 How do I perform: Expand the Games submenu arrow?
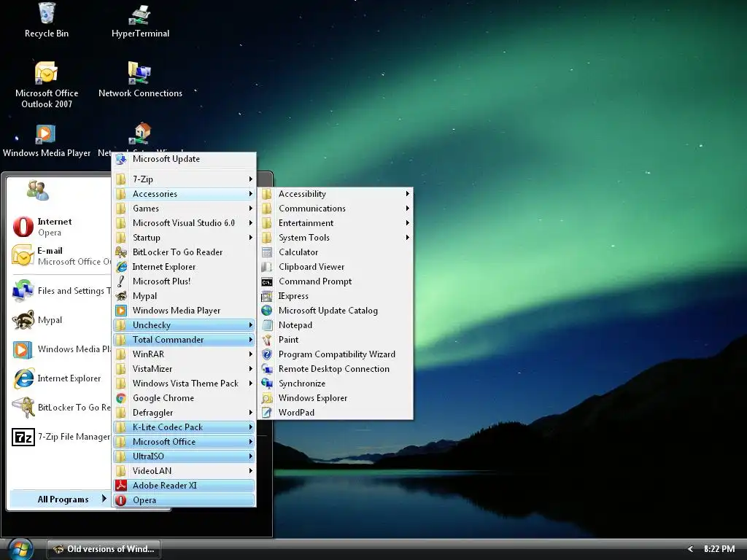pos(251,208)
